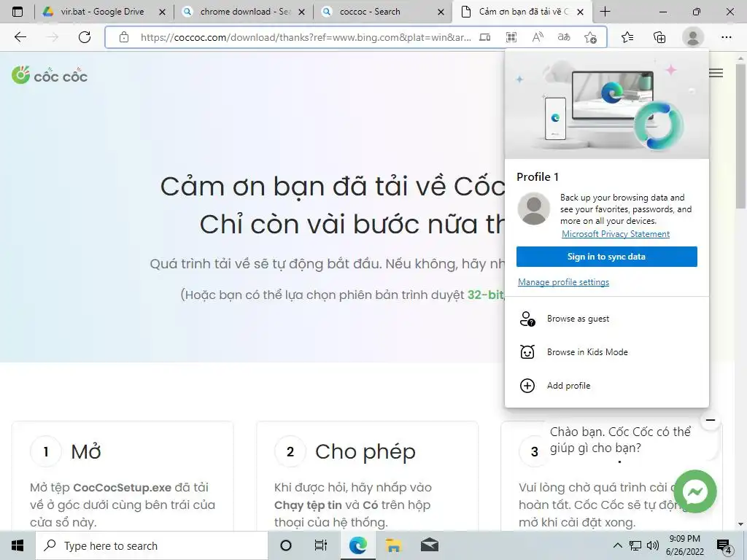The image size is (747, 560).
Task: View site information lock icon
Action: pyautogui.click(x=124, y=37)
